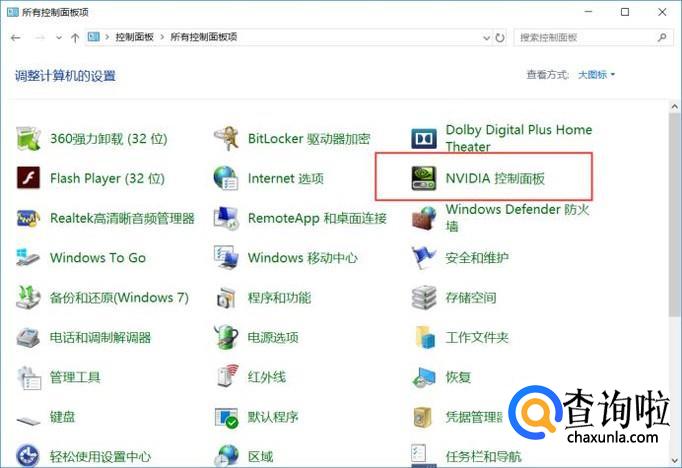Viewport: 682px width, 468px height.
Task: Open the 默认程序 icon
Action: click(226, 417)
